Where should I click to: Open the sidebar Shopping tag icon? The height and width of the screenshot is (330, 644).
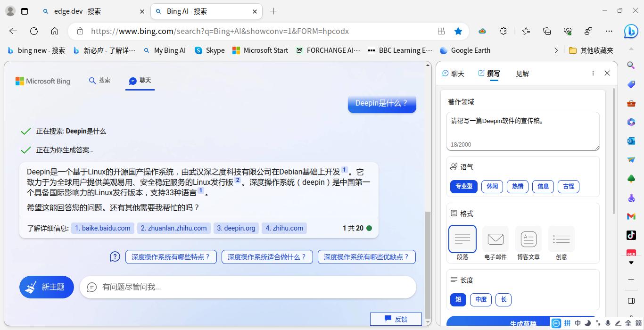pyautogui.click(x=631, y=84)
